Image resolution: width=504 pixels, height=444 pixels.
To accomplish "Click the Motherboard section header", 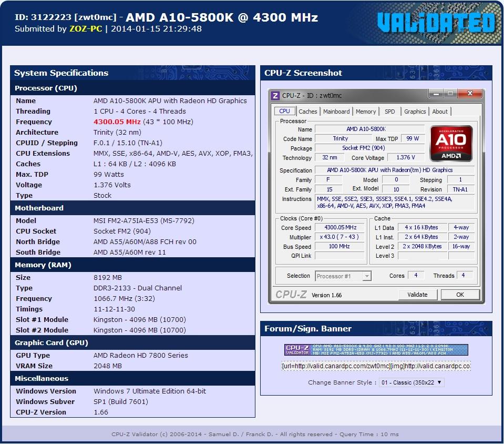I will point(133,208).
